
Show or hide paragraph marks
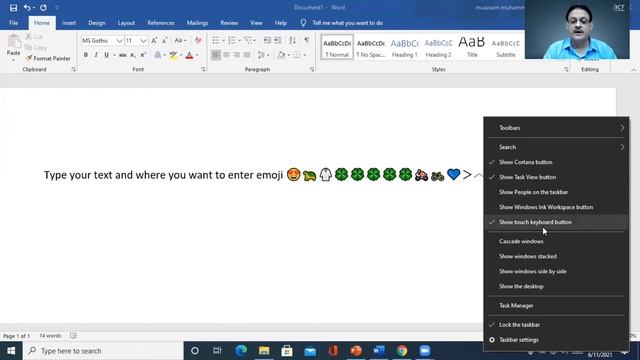coord(307,40)
